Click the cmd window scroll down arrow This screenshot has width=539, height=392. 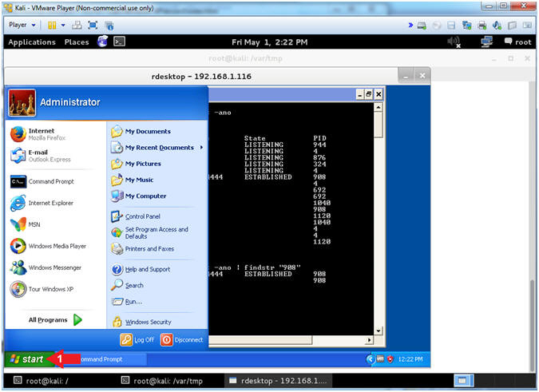[378, 331]
